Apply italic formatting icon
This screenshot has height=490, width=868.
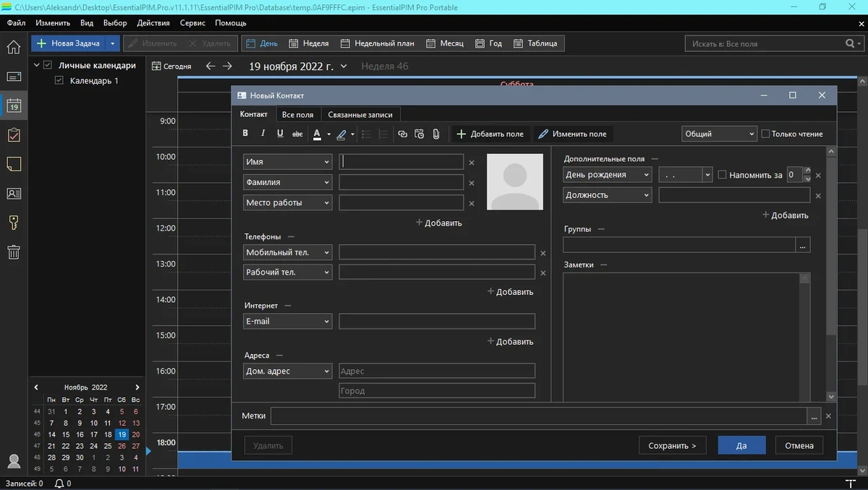263,134
